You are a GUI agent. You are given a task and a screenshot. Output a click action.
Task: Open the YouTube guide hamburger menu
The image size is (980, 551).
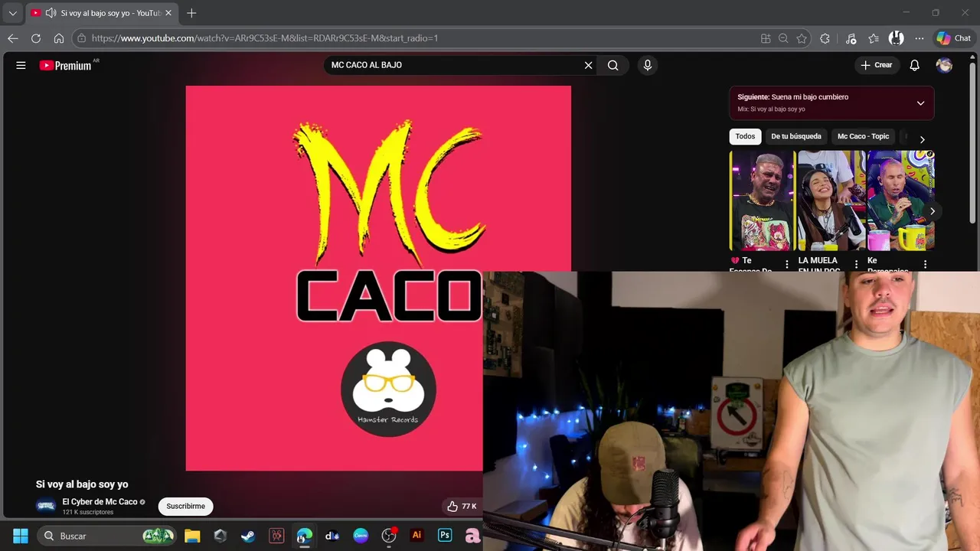click(21, 65)
